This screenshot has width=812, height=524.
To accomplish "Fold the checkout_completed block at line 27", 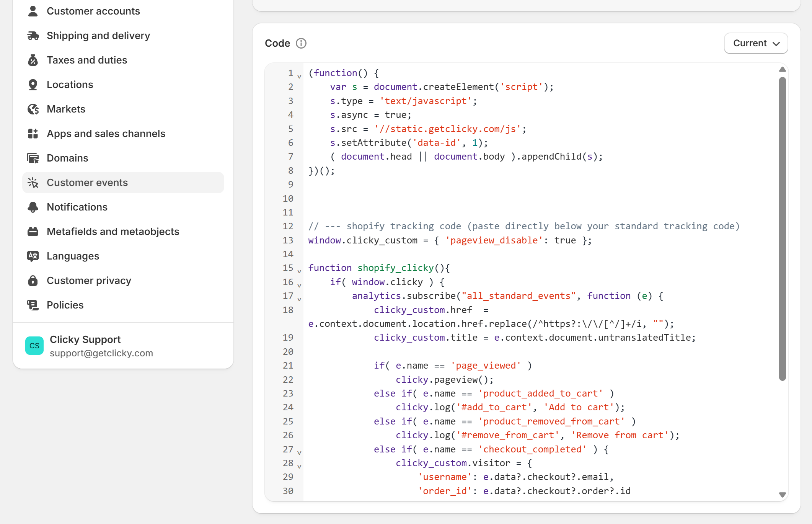I will pos(299,452).
